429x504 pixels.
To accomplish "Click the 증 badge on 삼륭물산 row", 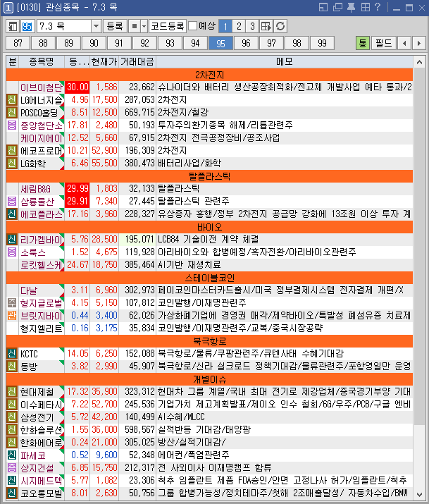I will coord(12,201).
